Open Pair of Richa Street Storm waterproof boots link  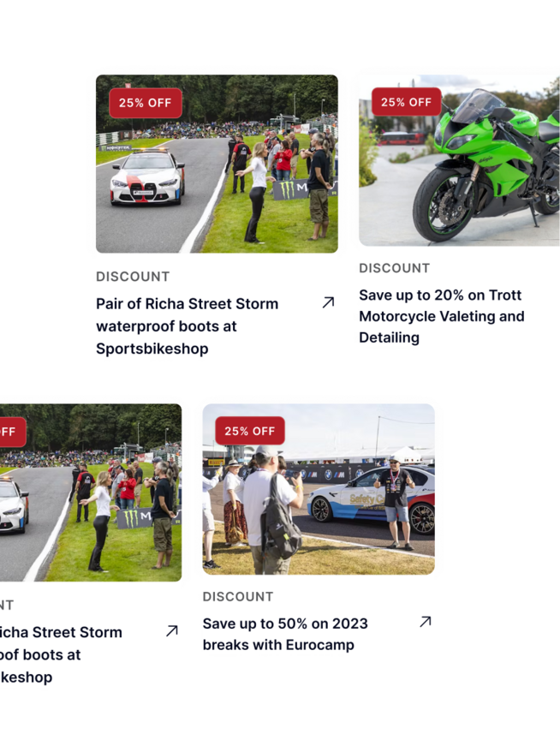click(188, 326)
